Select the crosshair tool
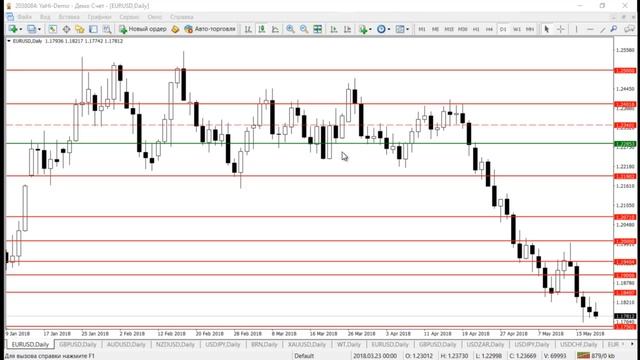The width and height of the screenshot is (640, 360). (x=560, y=29)
